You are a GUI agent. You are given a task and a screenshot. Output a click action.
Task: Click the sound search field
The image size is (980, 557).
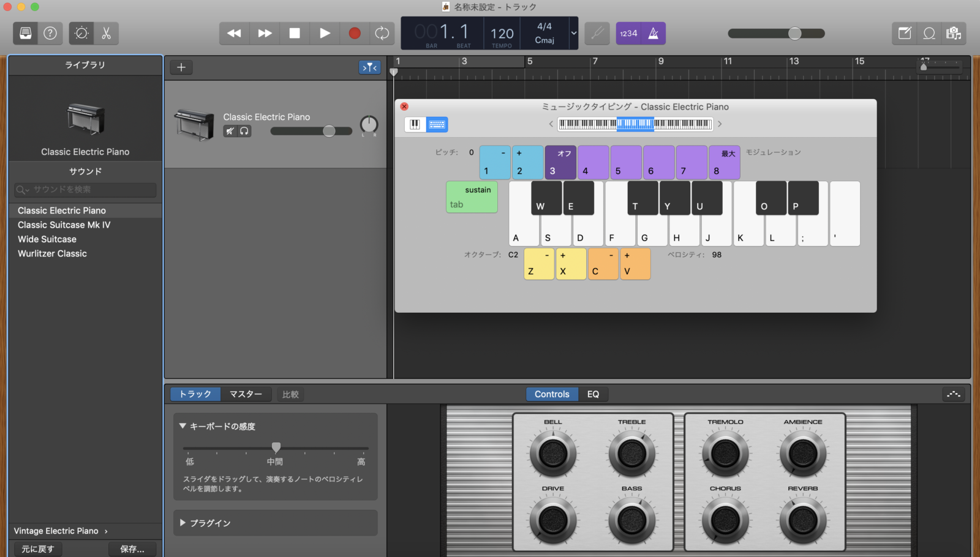(x=85, y=190)
